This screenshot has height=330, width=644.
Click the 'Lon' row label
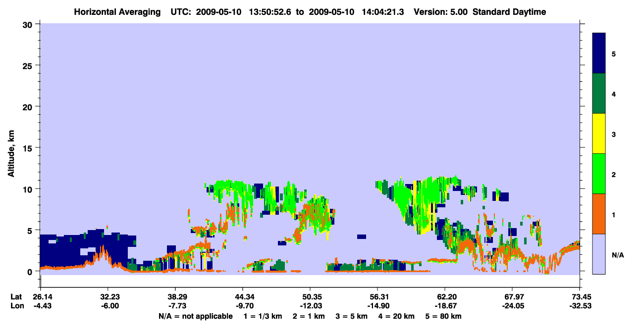pyautogui.click(x=16, y=306)
